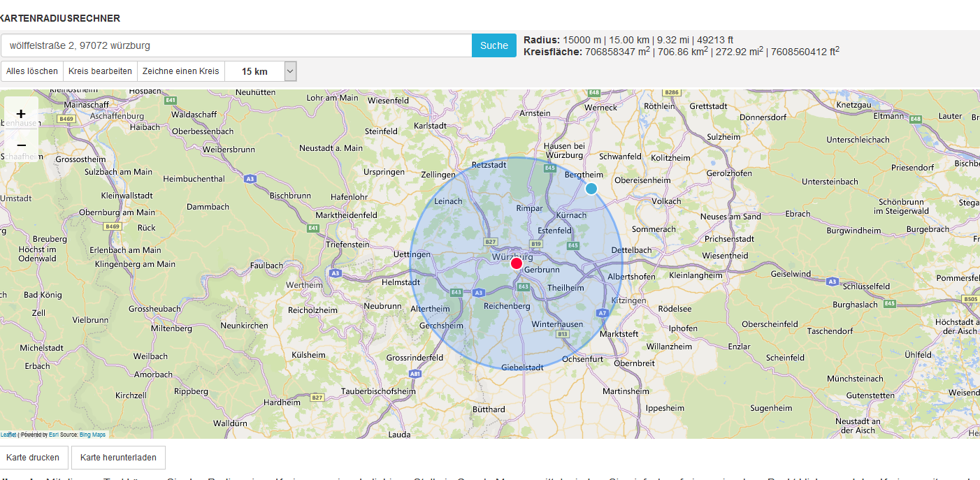Screen dimensions: 980x480
Task: Click the Volkach label on the map
Action: coord(666,201)
